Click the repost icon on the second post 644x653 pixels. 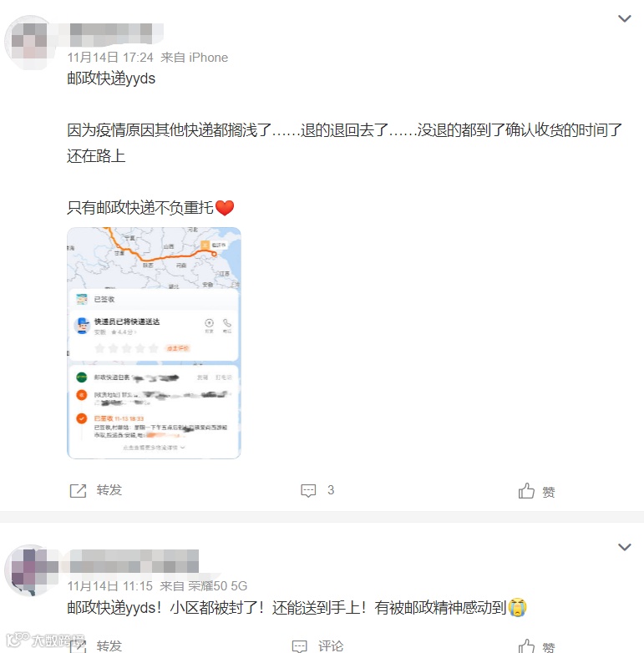78,645
